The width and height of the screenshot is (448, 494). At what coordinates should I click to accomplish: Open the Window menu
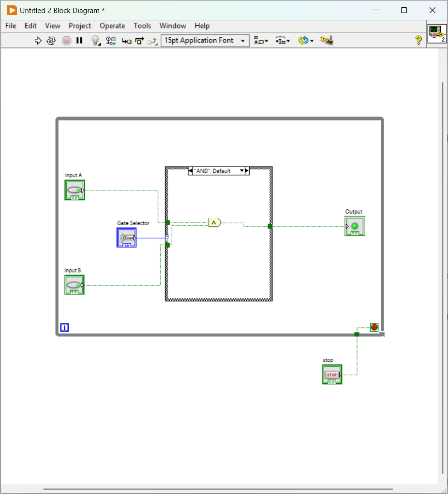click(173, 26)
